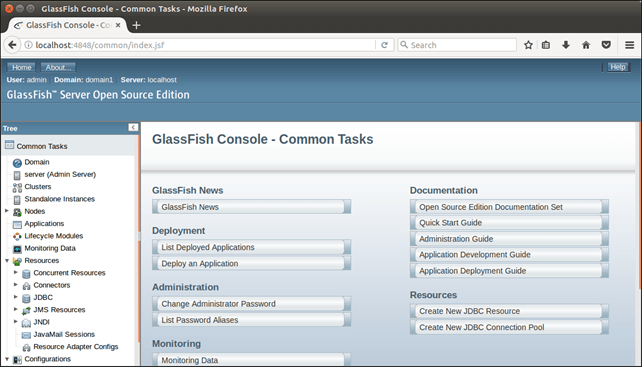Collapse the Resources tree node arrow

pos(7,261)
